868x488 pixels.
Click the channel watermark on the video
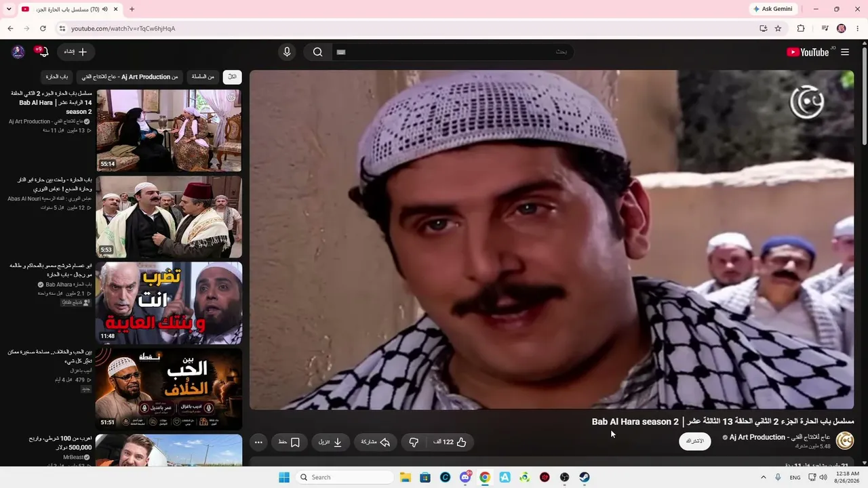coord(807,102)
